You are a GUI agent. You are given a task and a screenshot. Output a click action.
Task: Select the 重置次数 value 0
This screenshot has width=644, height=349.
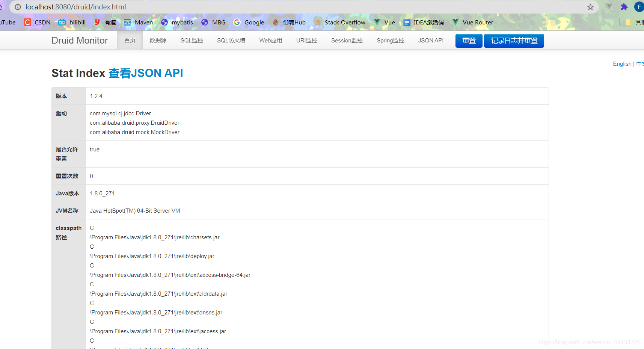pos(91,176)
